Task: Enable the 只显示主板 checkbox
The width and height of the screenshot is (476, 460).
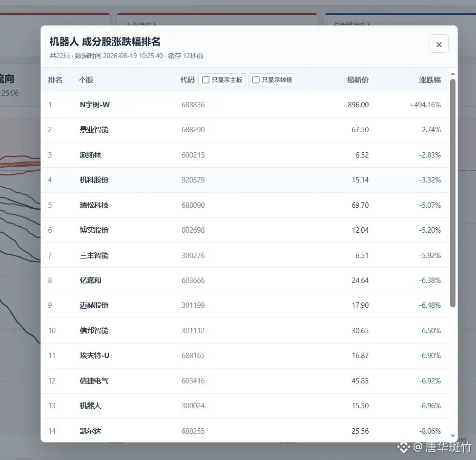Action: (206, 80)
